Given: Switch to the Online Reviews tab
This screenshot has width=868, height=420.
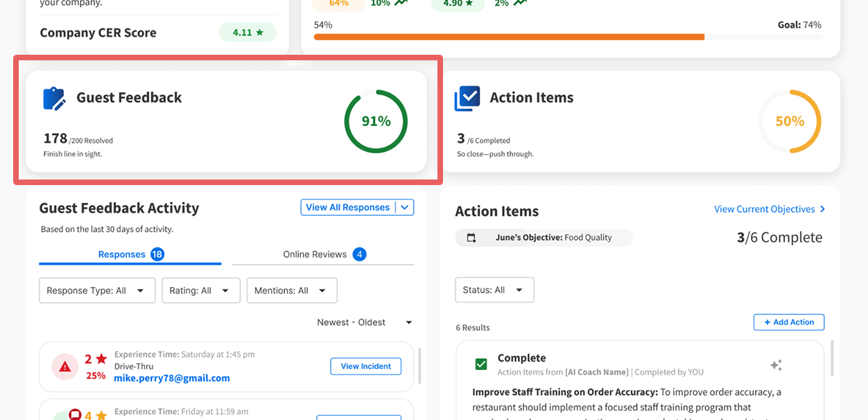Looking at the screenshot, I should (323, 254).
